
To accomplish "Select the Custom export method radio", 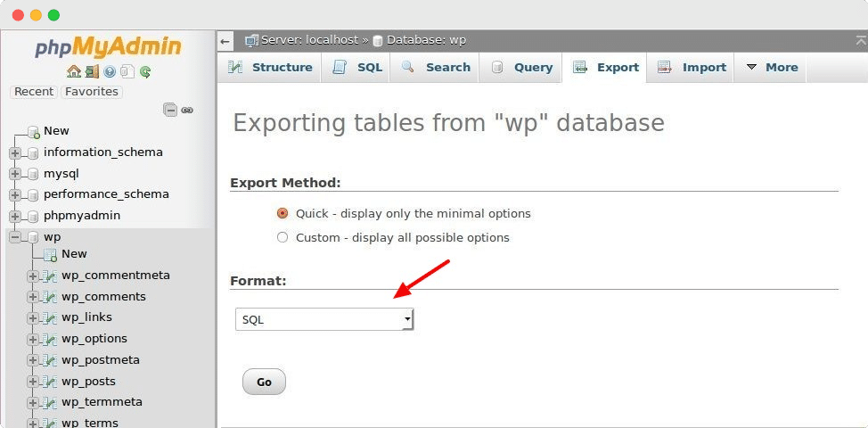I will click(x=283, y=237).
